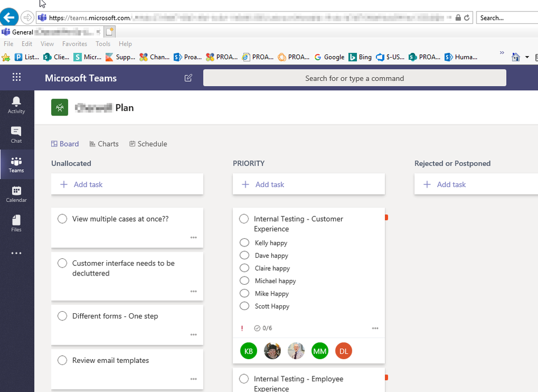Click the Unallocated bucket title
Viewport: 538px width, 392px height.
click(71, 163)
